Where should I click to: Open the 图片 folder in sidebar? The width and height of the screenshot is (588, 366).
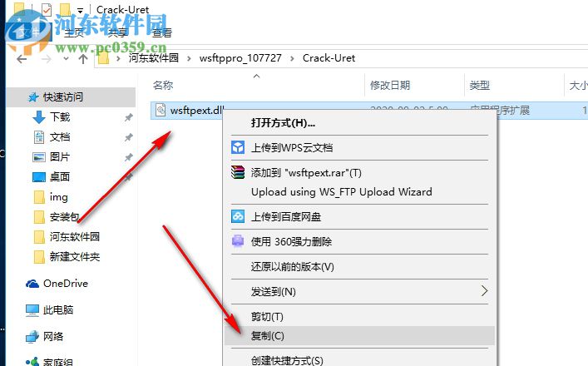(x=60, y=156)
